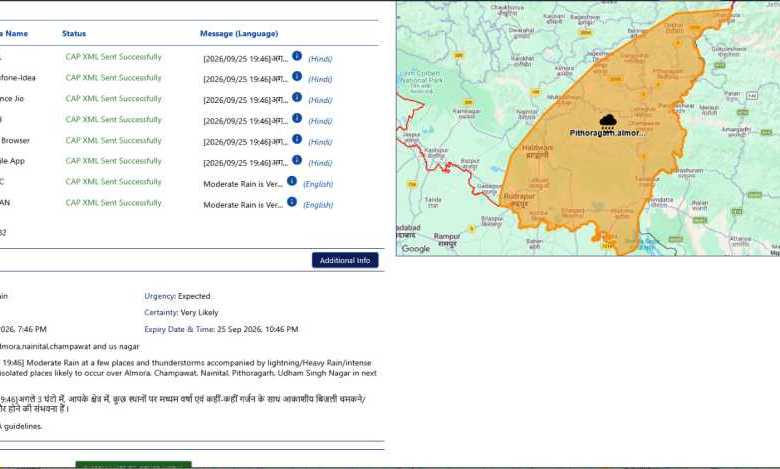
Task: Click the Hindi link in Reliance Jio row
Action: (320, 100)
